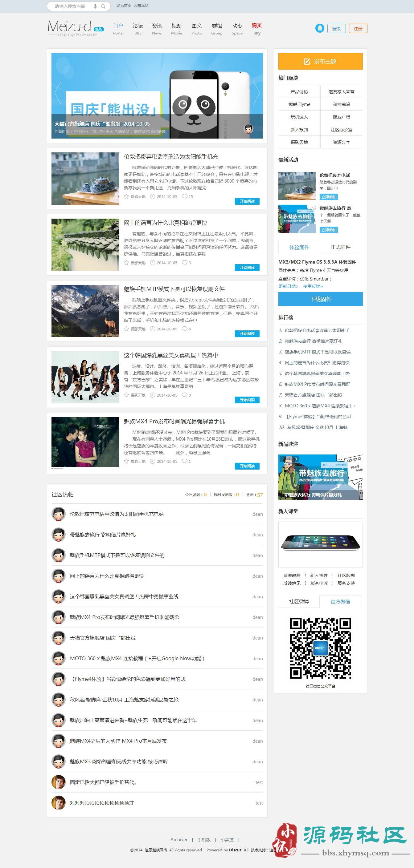Click the small avatar on the banner caption
Screen dimensions: 414x868
[248, 128]
